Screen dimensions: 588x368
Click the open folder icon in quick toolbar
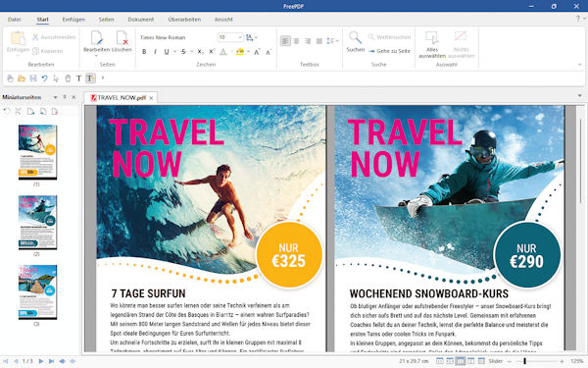pos(22,79)
